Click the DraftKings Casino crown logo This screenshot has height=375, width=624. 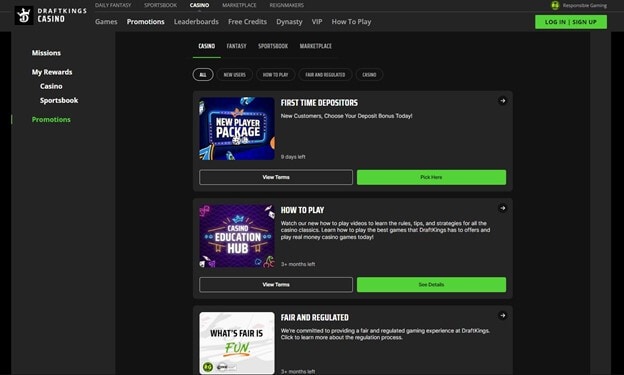tap(24, 16)
